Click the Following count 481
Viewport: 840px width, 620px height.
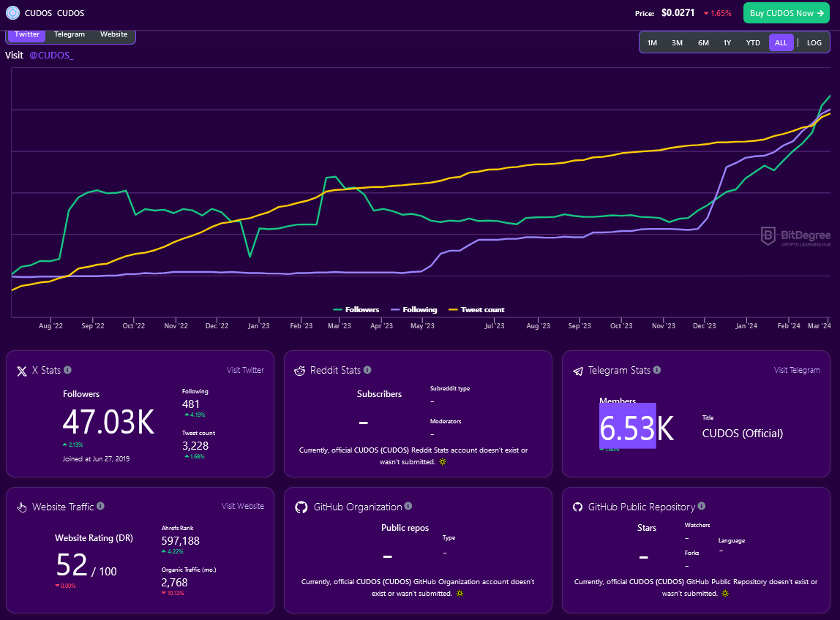pyautogui.click(x=191, y=404)
